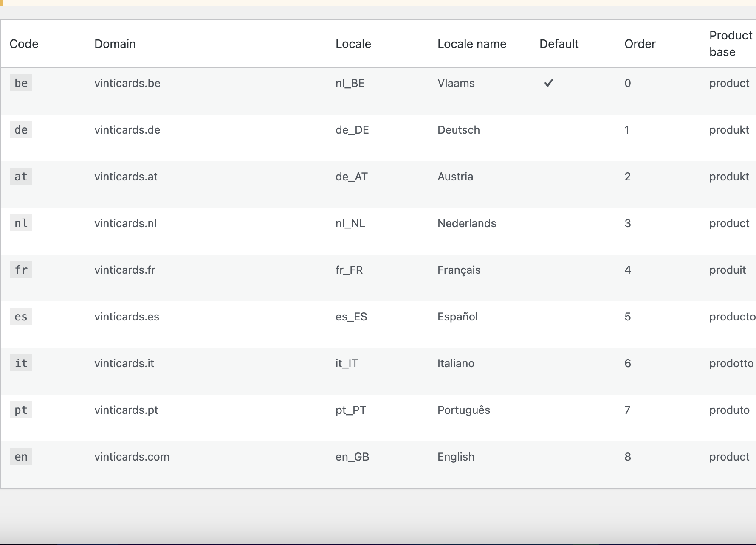756x545 pixels.
Task: Click the locale name Vlaams
Action: 456,83
